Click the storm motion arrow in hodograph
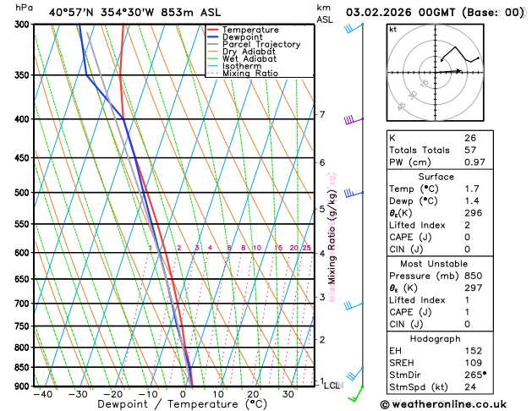Image resolution: width=532 pixels, height=411 pixels. 449,71
